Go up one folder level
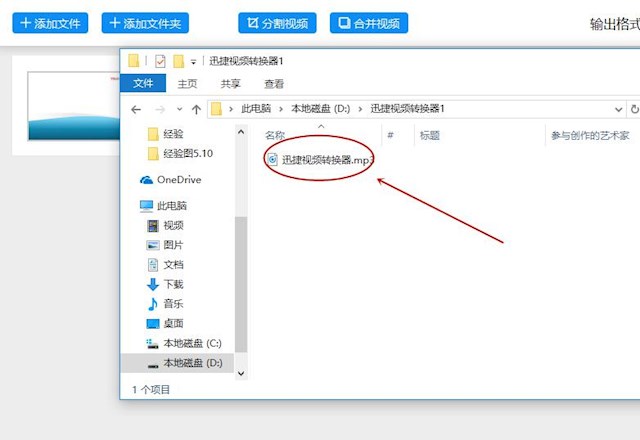This screenshot has height=440, width=640. (196, 109)
